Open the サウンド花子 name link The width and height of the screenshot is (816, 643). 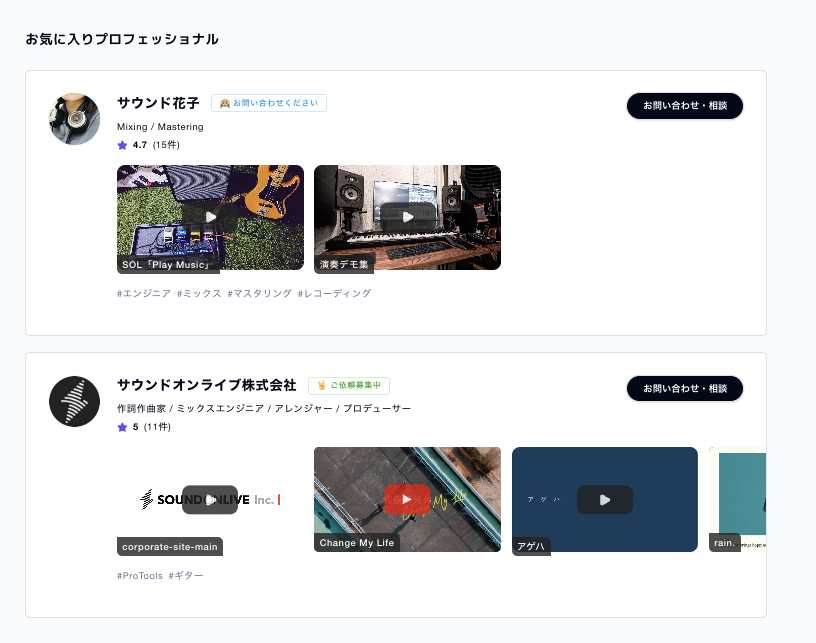[x=158, y=103]
